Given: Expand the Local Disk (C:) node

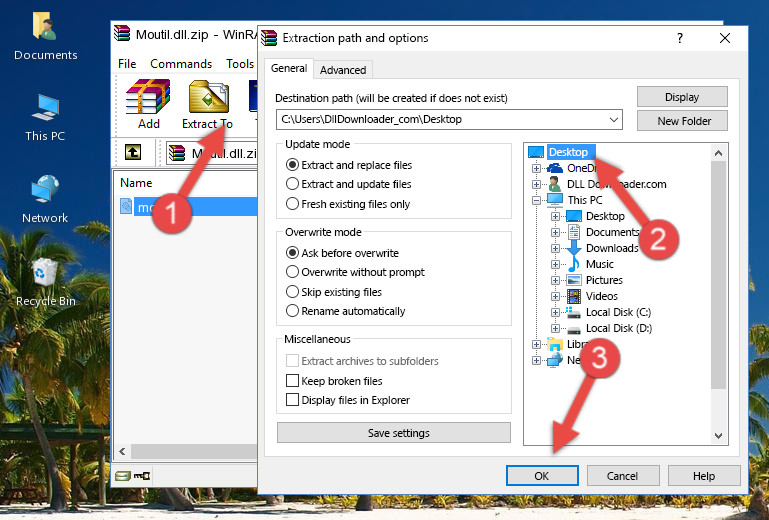Looking at the screenshot, I should [x=555, y=312].
